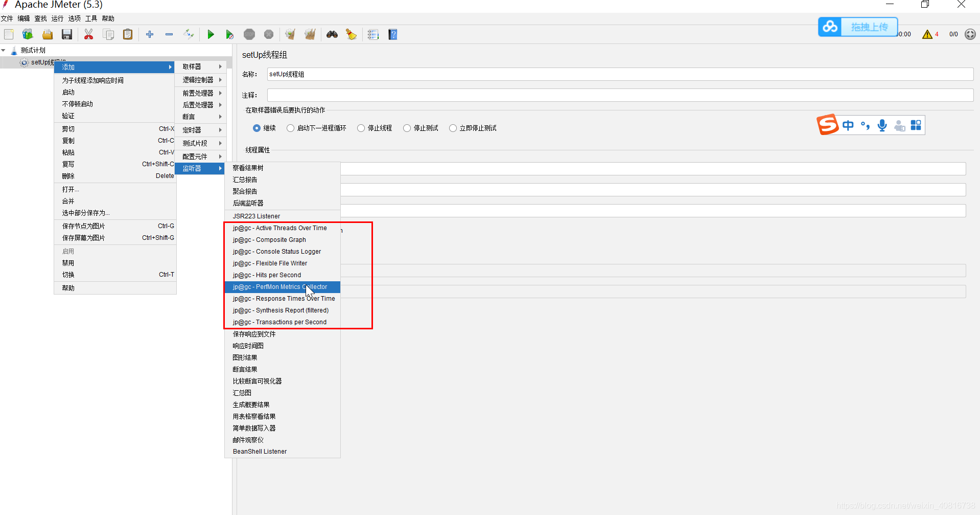980x515 pixels.
Task: Open the Function helper list icon
Action: pos(373,34)
